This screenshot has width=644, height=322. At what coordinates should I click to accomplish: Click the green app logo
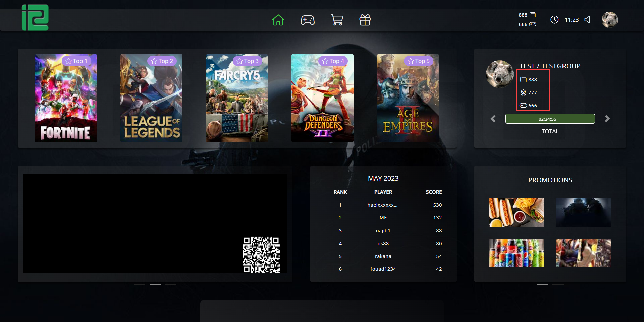click(35, 18)
